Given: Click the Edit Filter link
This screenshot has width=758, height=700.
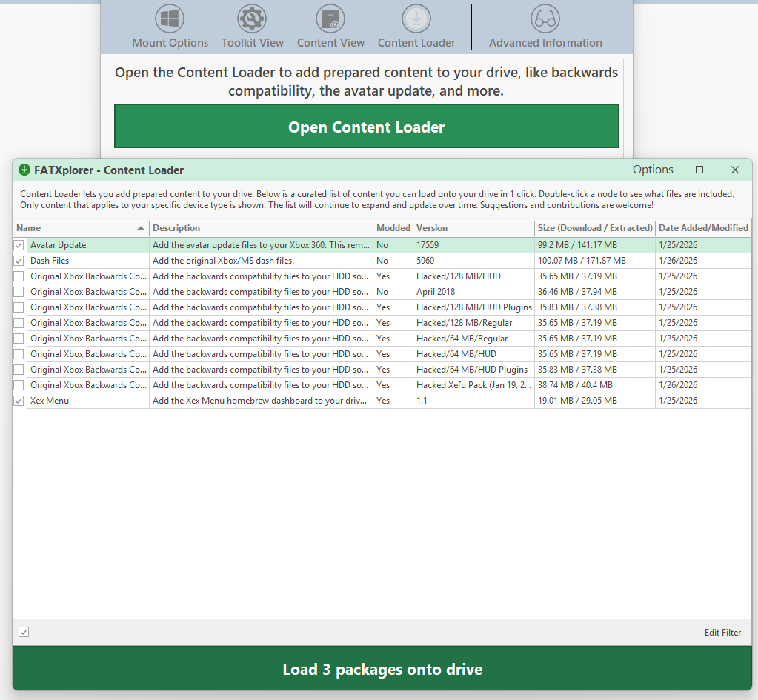Looking at the screenshot, I should [x=722, y=633].
